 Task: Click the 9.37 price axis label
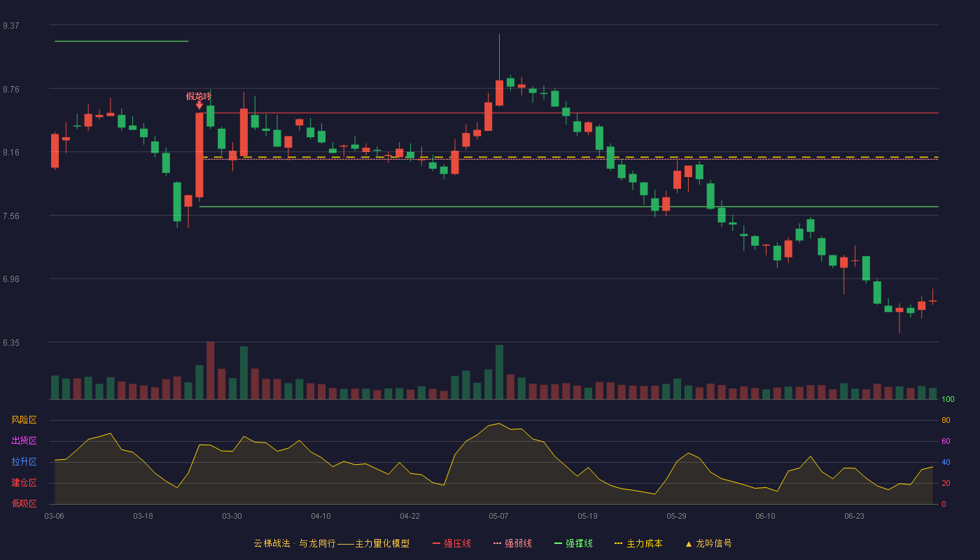click(x=11, y=25)
